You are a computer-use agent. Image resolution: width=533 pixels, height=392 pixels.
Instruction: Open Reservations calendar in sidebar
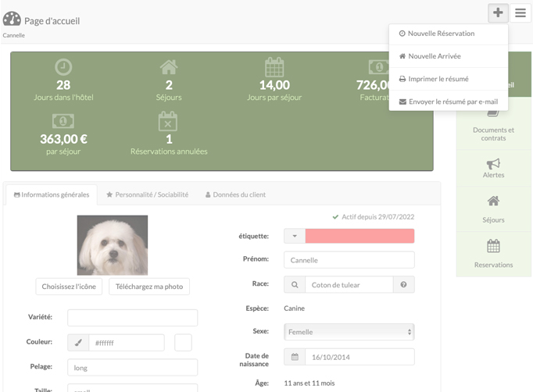click(x=494, y=254)
